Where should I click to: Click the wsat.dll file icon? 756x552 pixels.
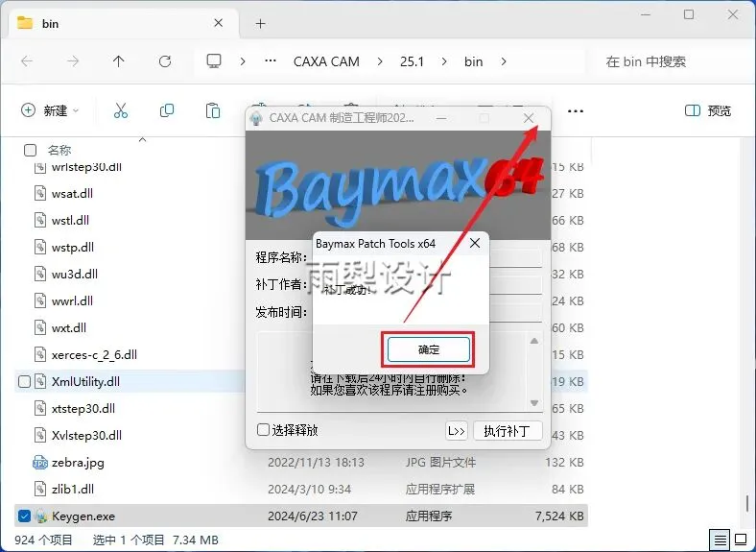pyautogui.click(x=40, y=194)
